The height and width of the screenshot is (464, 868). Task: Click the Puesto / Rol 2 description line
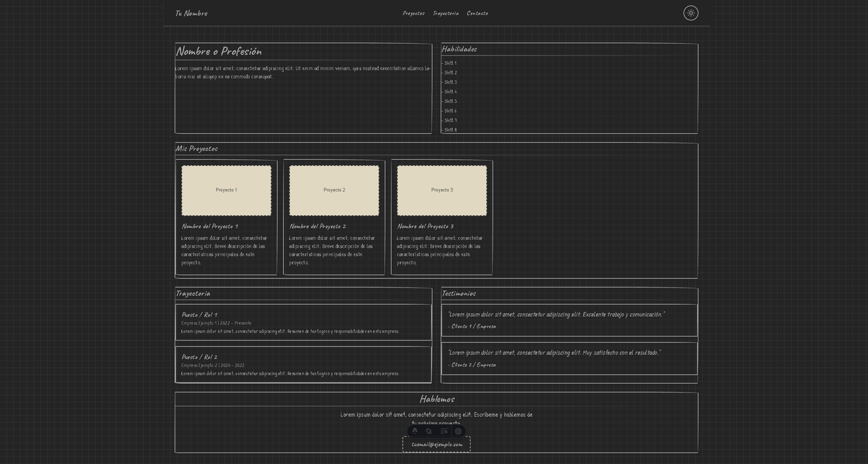[x=290, y=373]
